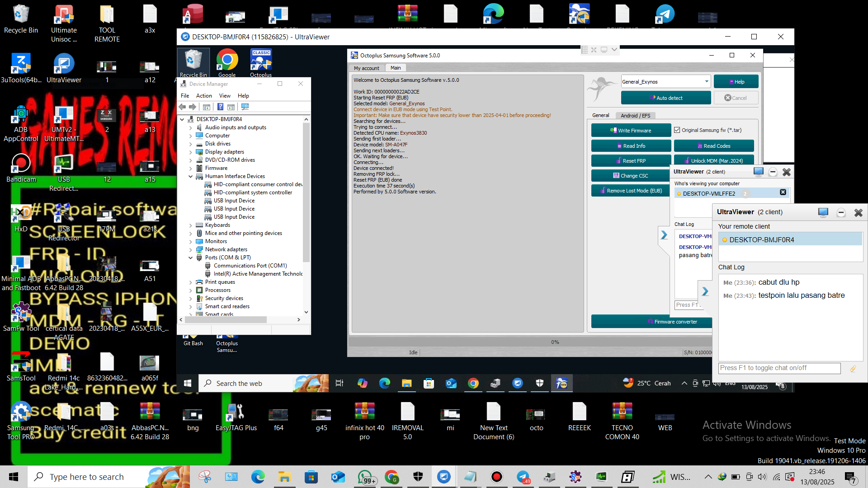
Task: Click Reset FRP button
Action: point(631,161)
